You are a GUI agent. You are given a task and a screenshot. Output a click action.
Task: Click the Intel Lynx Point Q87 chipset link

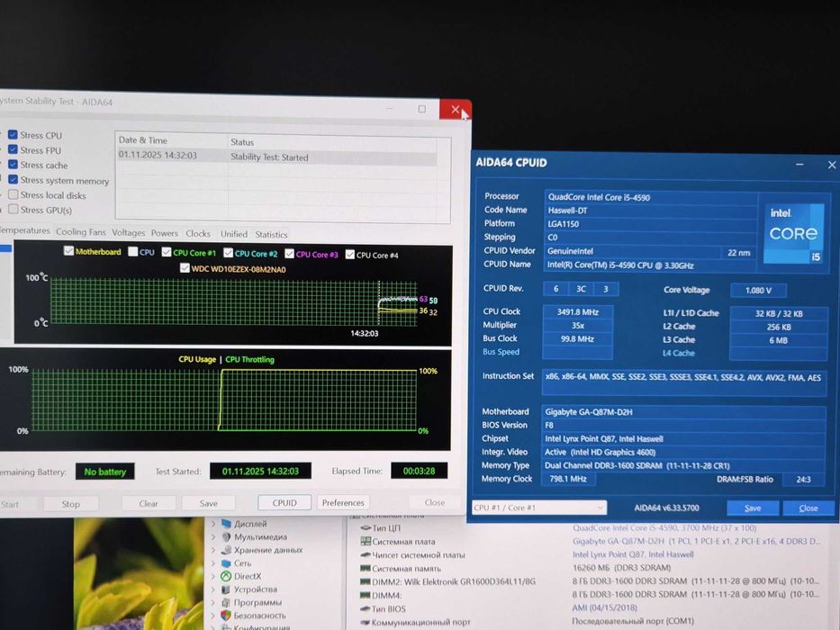coord(633,554)
